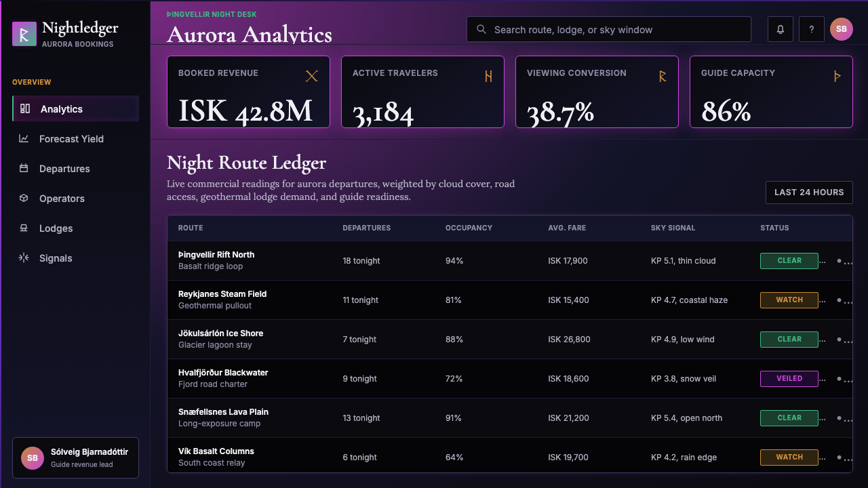Click the Operators cube icon
Viewport: 868px width, 488px height.
click(24, 198)
